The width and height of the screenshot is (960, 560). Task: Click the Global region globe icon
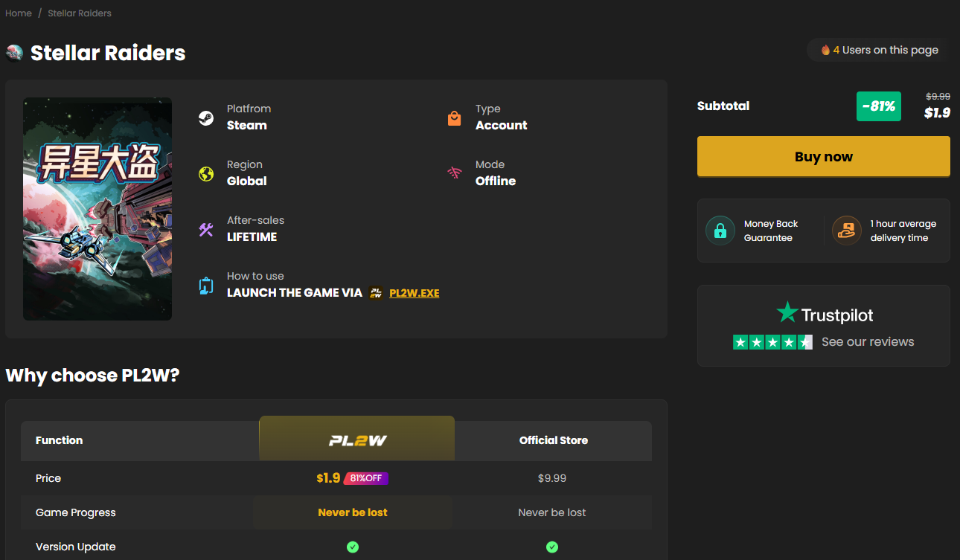[x=206, y=174]
